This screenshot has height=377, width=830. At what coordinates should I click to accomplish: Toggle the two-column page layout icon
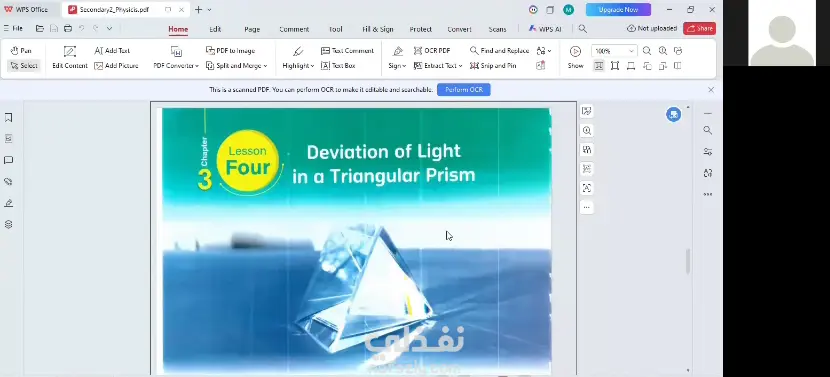click(678, 66)
